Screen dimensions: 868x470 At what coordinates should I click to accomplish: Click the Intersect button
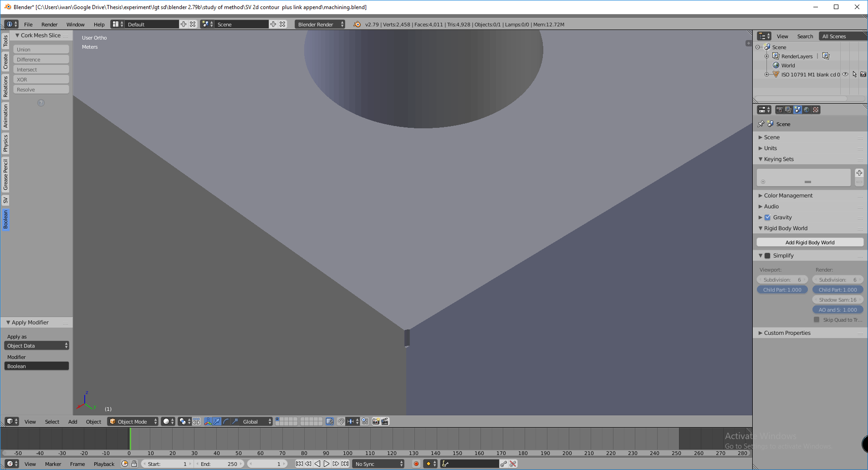pyautogui.click(x=41, y=69)
